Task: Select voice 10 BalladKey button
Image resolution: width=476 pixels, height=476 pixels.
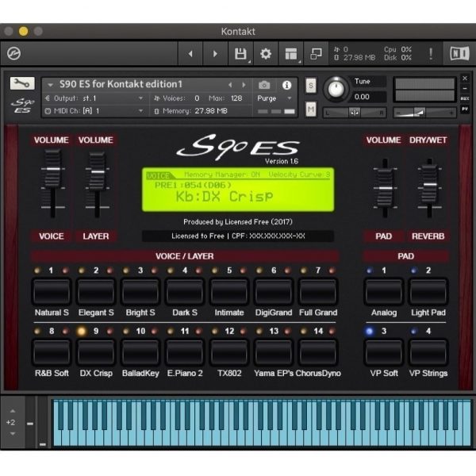Action: coord(140,352)
